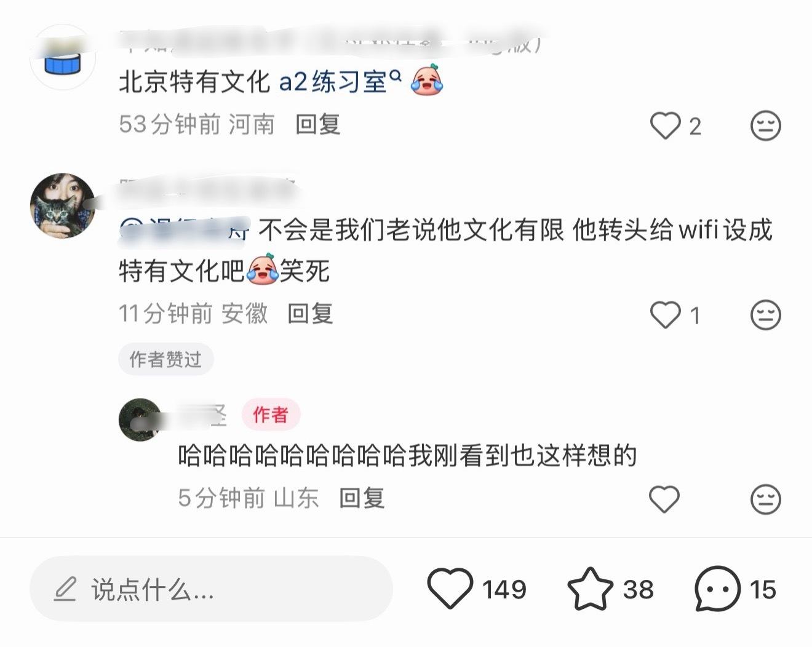Image resolution: width=812 pixels, height=647 pixels.
Task: Like the post with 149 likes
Action: pyautogui.click(x=450, y=589)
